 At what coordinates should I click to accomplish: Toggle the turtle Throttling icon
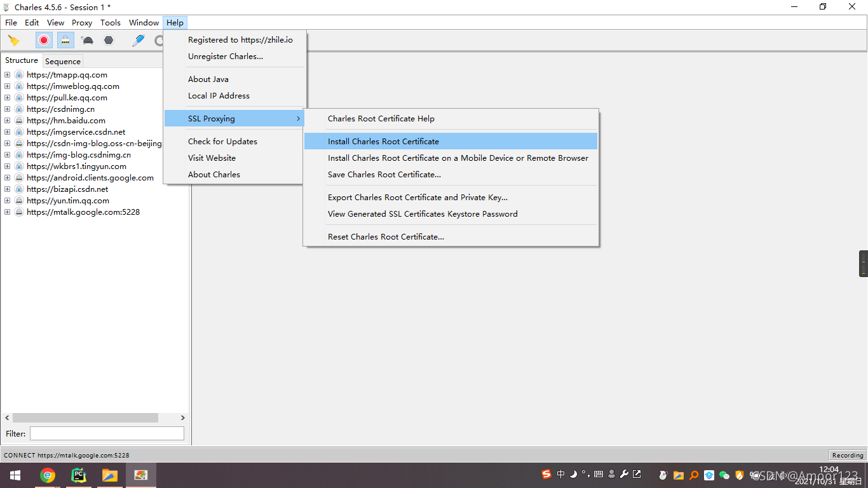pos(88,41)
